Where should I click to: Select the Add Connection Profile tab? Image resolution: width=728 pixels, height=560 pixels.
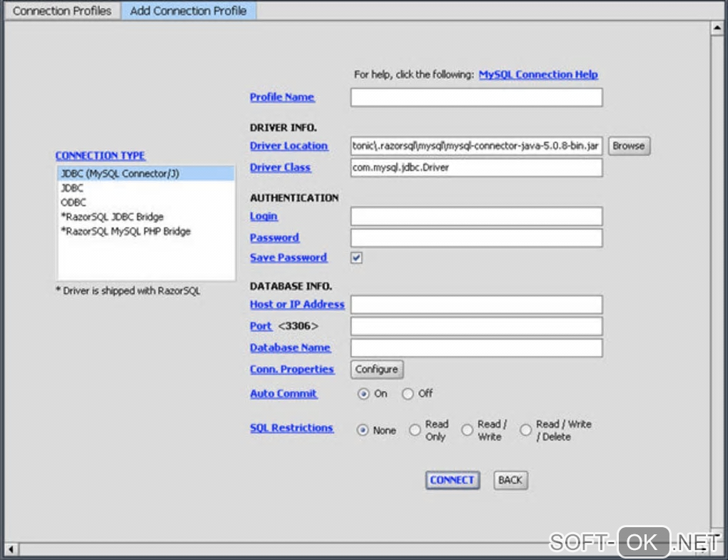point(188,11)
